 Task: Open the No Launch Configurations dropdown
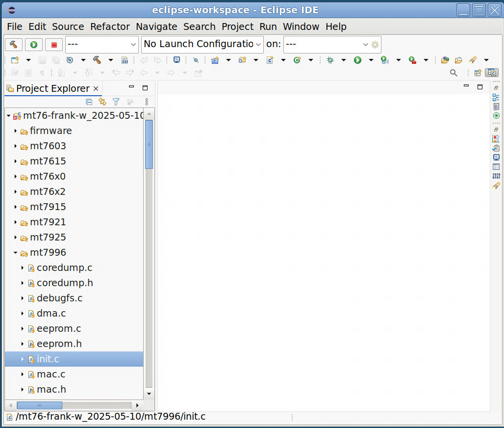click(x=202, y=44)
